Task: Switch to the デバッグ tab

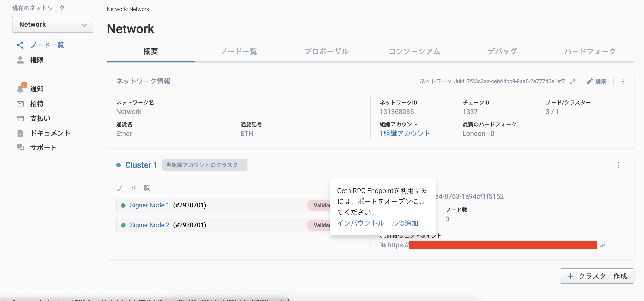Action: [503, 51]
